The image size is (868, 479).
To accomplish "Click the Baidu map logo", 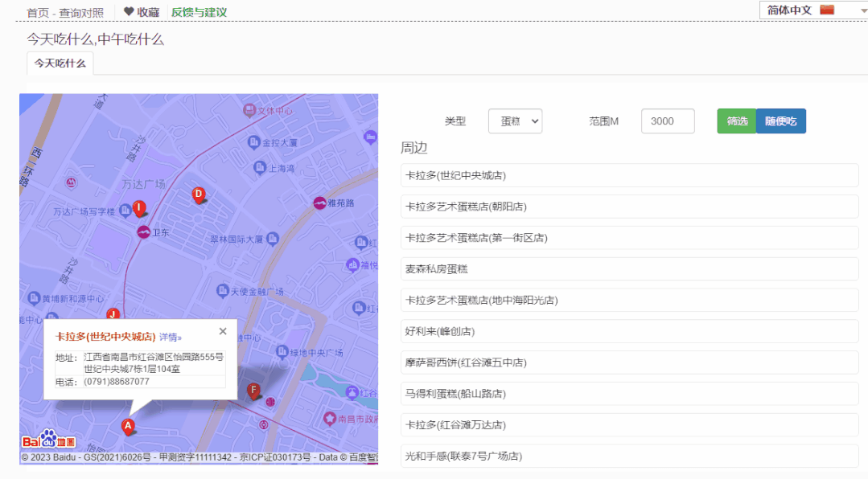I will point(49,439).
